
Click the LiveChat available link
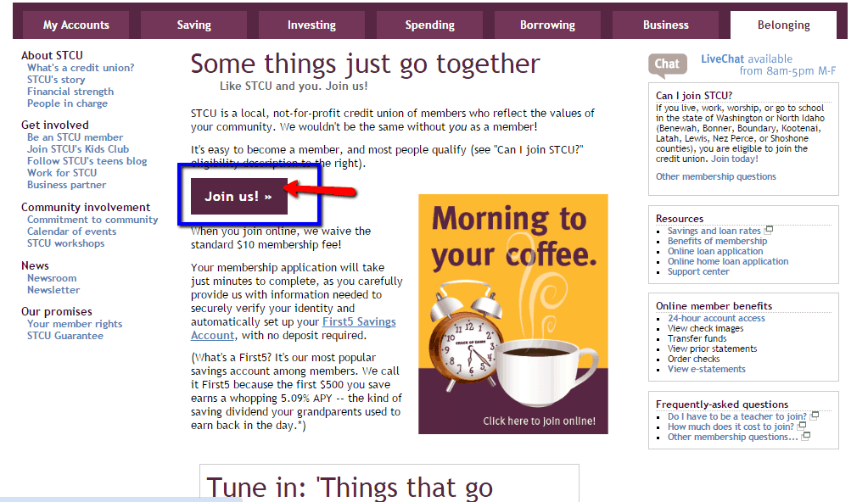[769, 64]
